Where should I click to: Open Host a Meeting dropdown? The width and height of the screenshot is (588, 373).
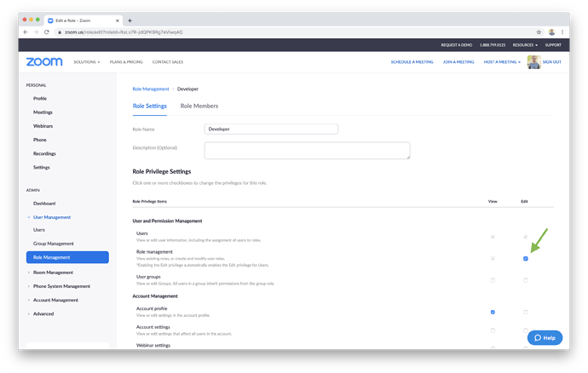coord(502,62)
